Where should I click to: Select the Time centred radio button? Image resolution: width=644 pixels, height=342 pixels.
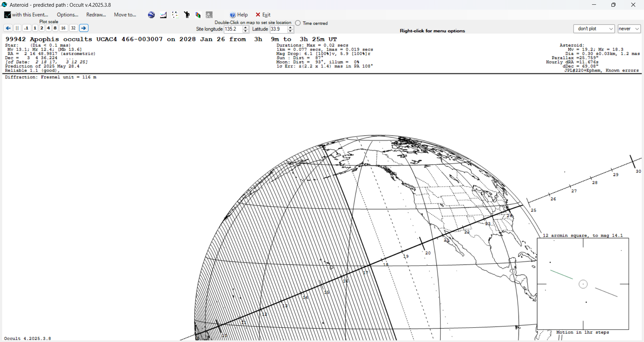[x=298, y=23]
